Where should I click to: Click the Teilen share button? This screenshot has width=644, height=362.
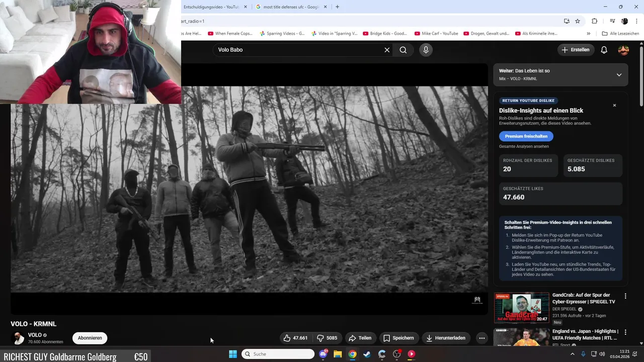360,338
